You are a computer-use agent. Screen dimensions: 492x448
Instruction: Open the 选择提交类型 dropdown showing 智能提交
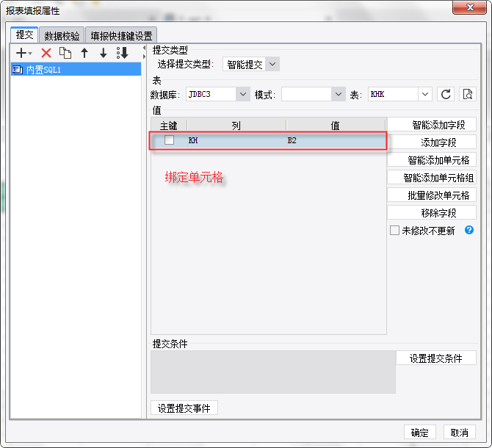[251, 65]
